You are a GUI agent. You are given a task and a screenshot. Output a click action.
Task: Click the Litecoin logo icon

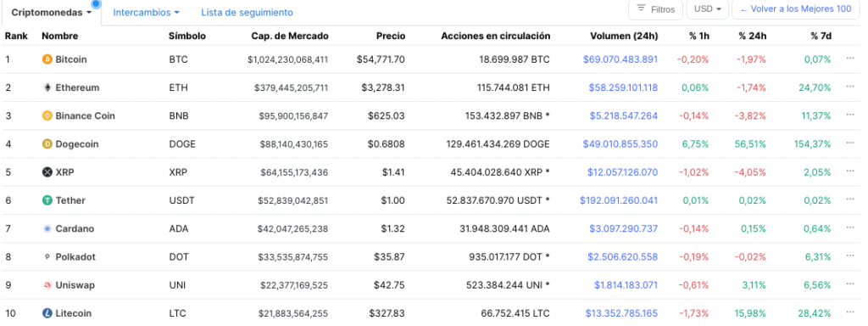(x=47, y=314)
